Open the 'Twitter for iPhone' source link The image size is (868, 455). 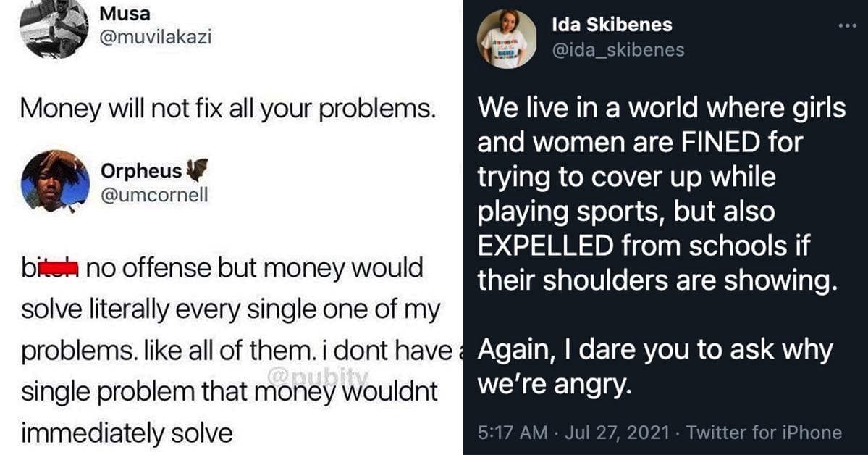click(x=764, y=433)
